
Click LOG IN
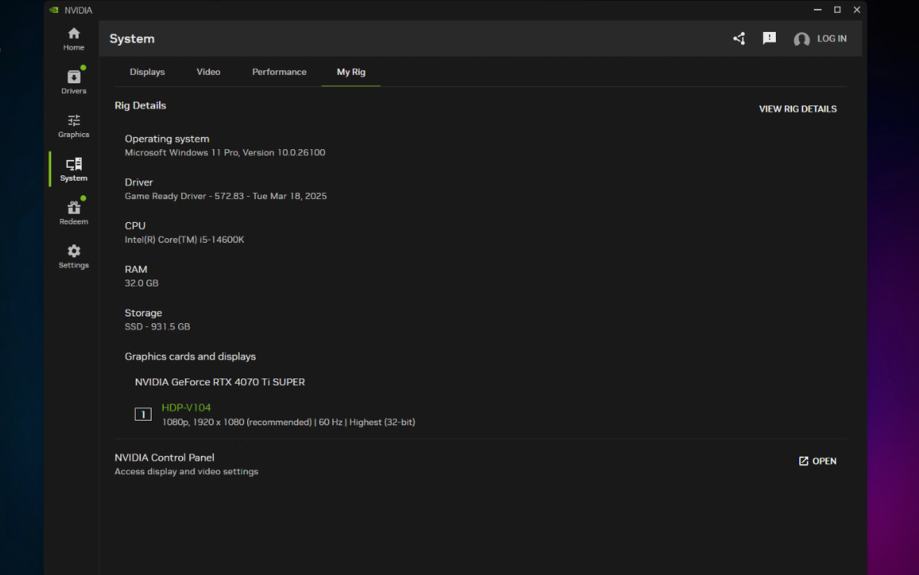point(832,39)
